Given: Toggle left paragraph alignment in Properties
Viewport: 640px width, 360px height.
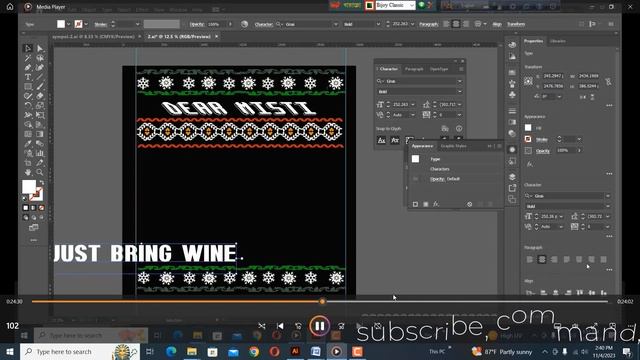Looking at the screenshot, I should pos(529,259).
